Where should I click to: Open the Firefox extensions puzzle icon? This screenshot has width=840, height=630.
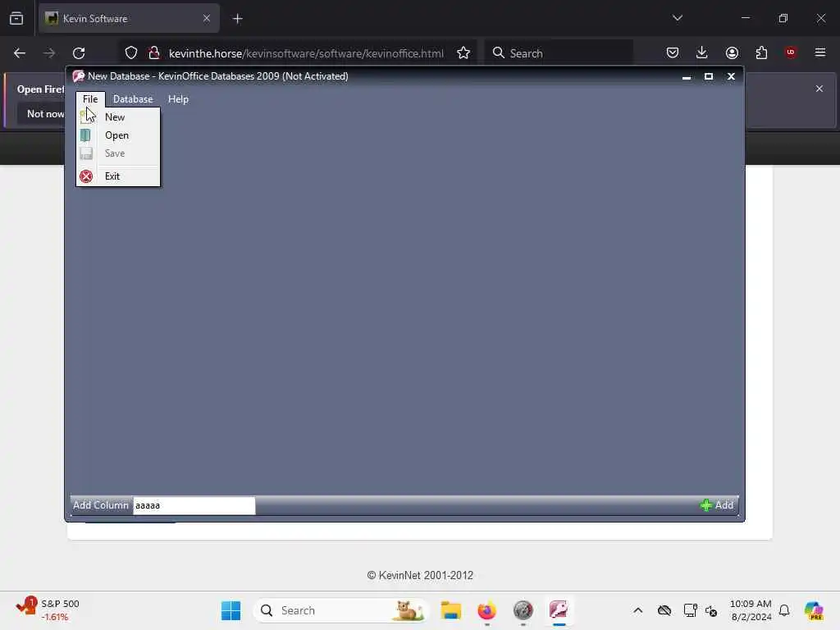click(x=761, y=53)
